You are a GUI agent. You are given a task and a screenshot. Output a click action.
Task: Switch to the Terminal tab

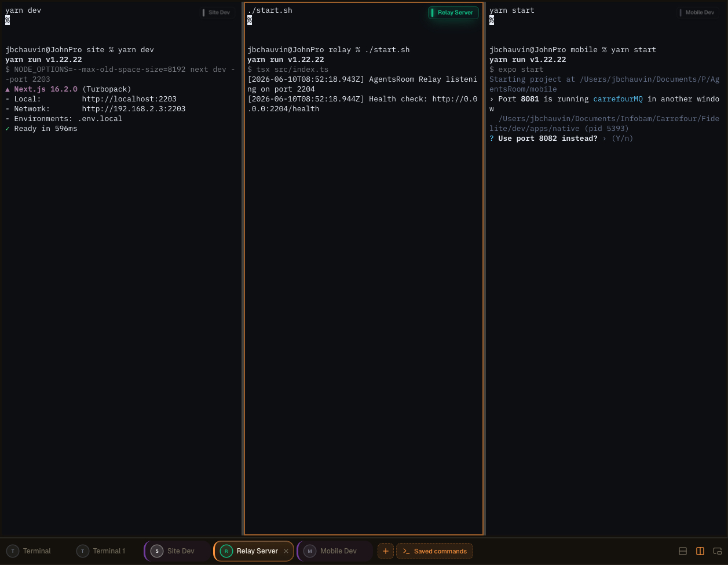click(30, 551)
